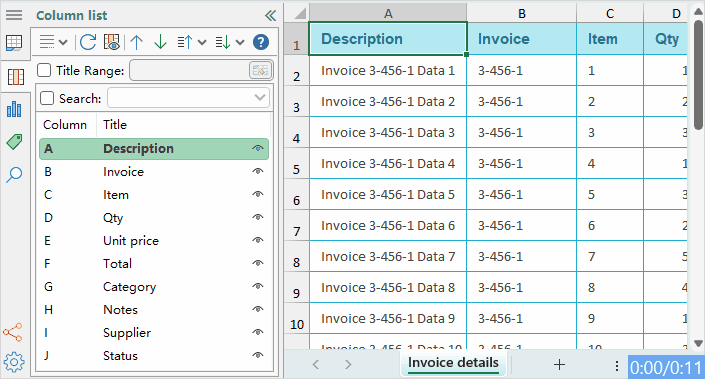Toggle the Unit price column eye icon

pos(258,240)
